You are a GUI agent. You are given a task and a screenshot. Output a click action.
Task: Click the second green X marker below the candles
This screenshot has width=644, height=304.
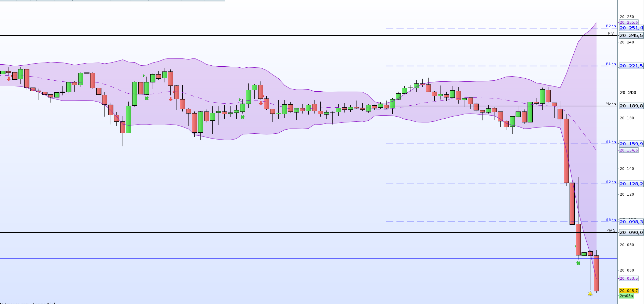[242, 117]
